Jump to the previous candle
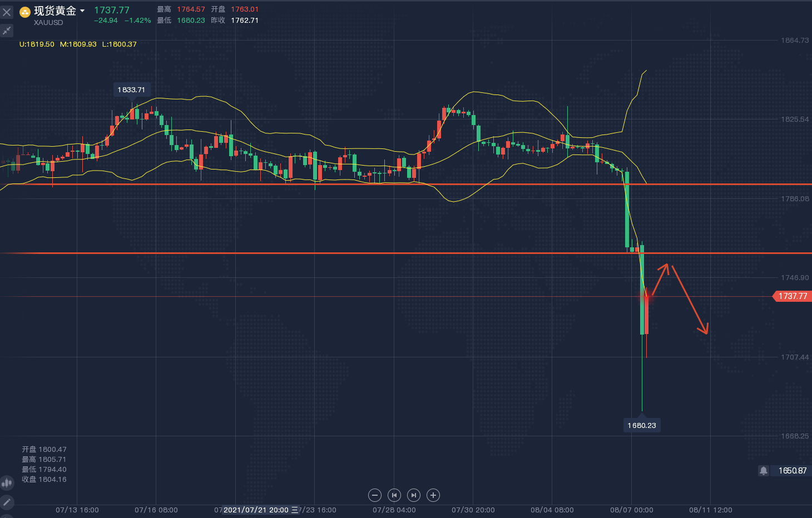This screenshot has height=518, width=812. [x=394, y=495]
